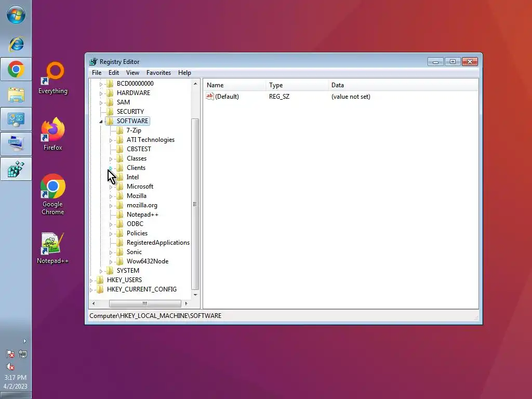
Task: Select the SAM key label
Action: [x=123, y=102]
